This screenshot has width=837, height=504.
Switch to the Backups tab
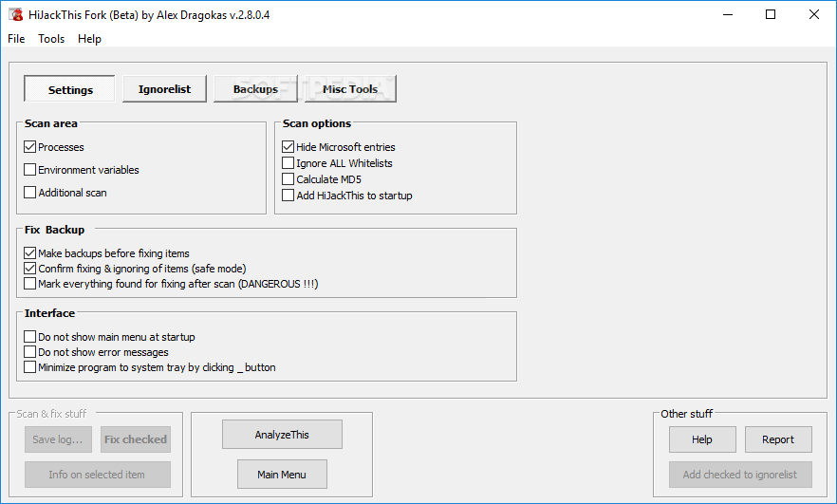255,89
